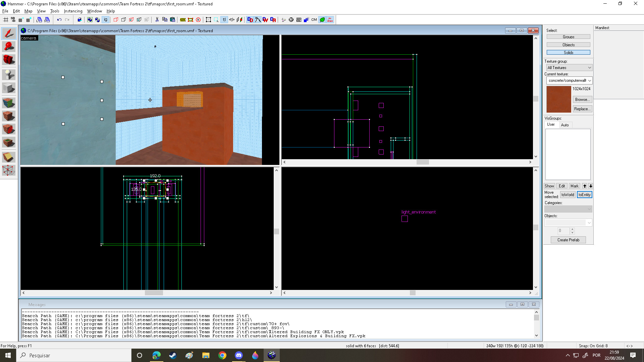
Task: Select the Vertex manipulation tool
Action: [9, 170]
